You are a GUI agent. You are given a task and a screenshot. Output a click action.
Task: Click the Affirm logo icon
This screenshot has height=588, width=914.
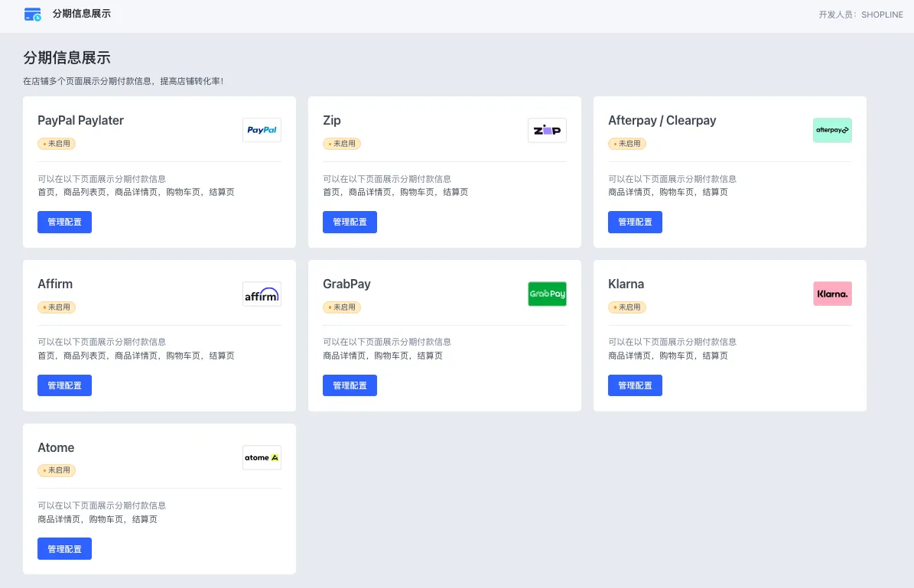pyautogui.click(x=262, y=294)
